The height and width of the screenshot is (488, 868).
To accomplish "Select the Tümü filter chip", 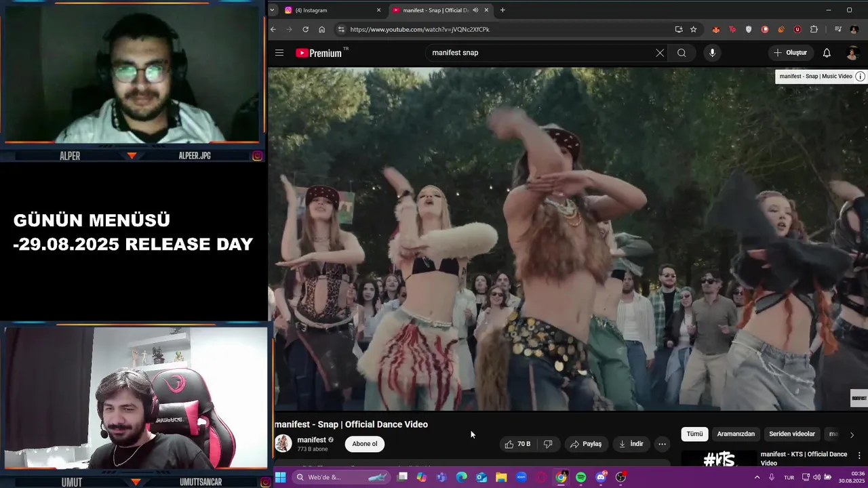I will (x=694, y=434).
